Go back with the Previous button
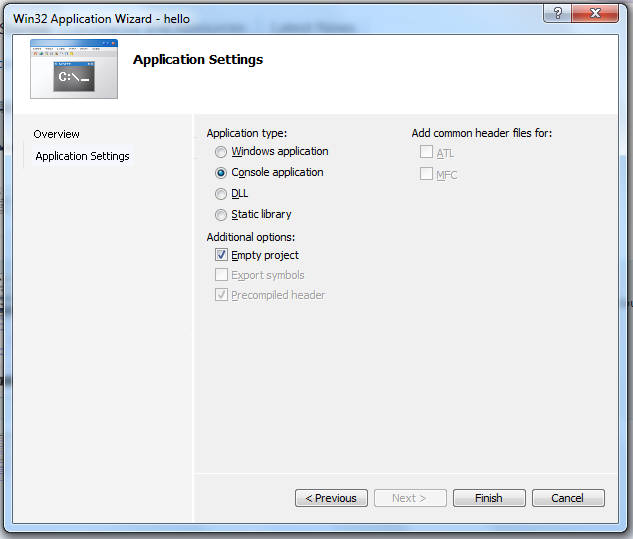633x539 pixels. coord(331,498)
